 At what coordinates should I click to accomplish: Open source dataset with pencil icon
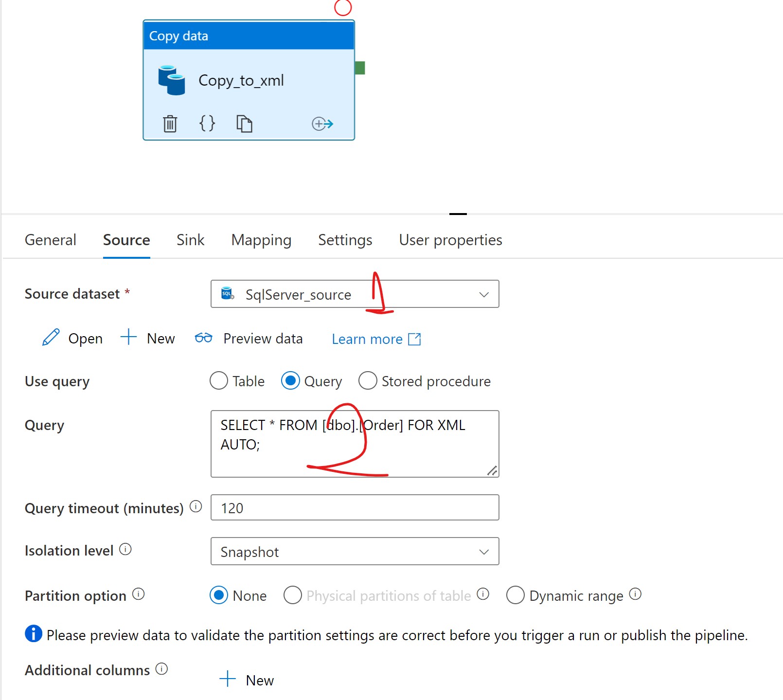click(x=51, y=338)
